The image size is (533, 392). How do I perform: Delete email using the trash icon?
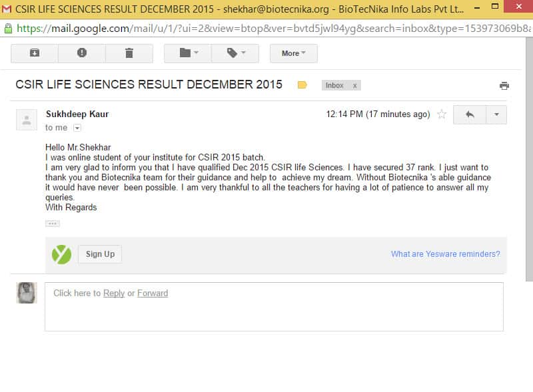click(129, 53)
